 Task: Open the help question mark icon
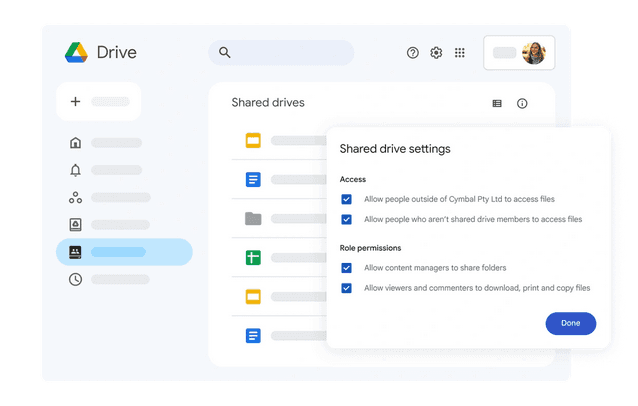pyautogui.click(x=413, y=52)
